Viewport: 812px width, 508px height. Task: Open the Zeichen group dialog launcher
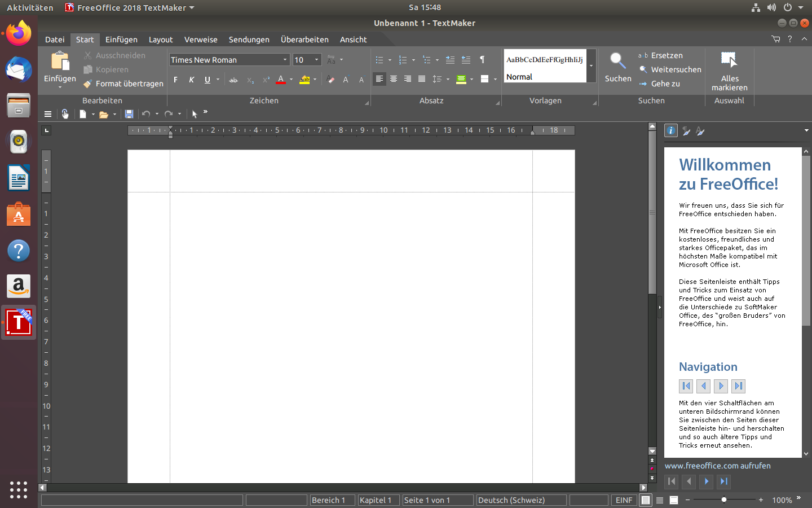pyautogui.click(x=367, y=103)
